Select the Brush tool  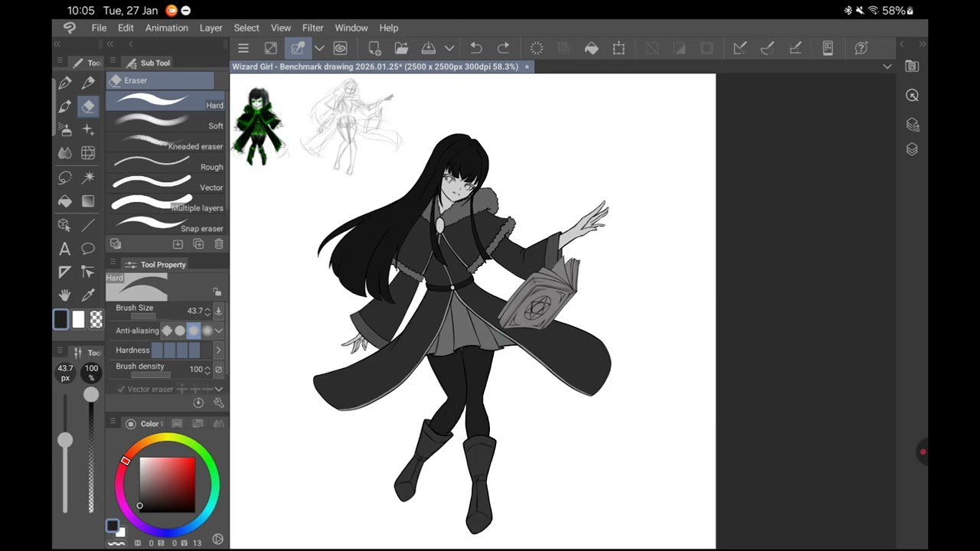click(x=65, y=106)
